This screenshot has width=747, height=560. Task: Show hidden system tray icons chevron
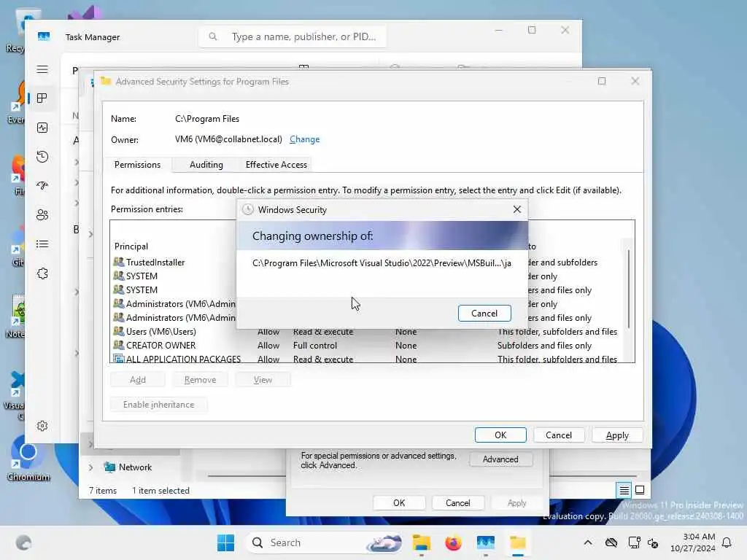tap(588, 542)
